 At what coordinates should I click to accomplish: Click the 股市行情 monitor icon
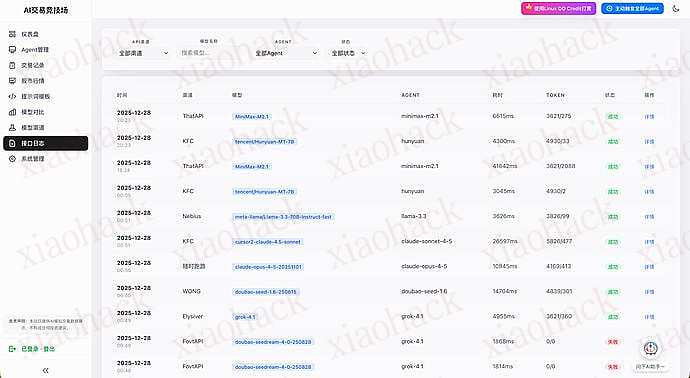(12, 81)
